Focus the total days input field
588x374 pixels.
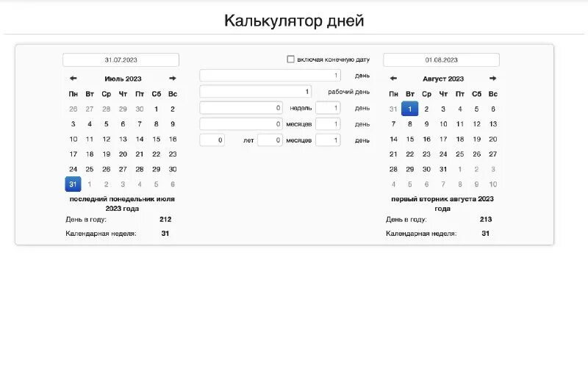(270, 76)
